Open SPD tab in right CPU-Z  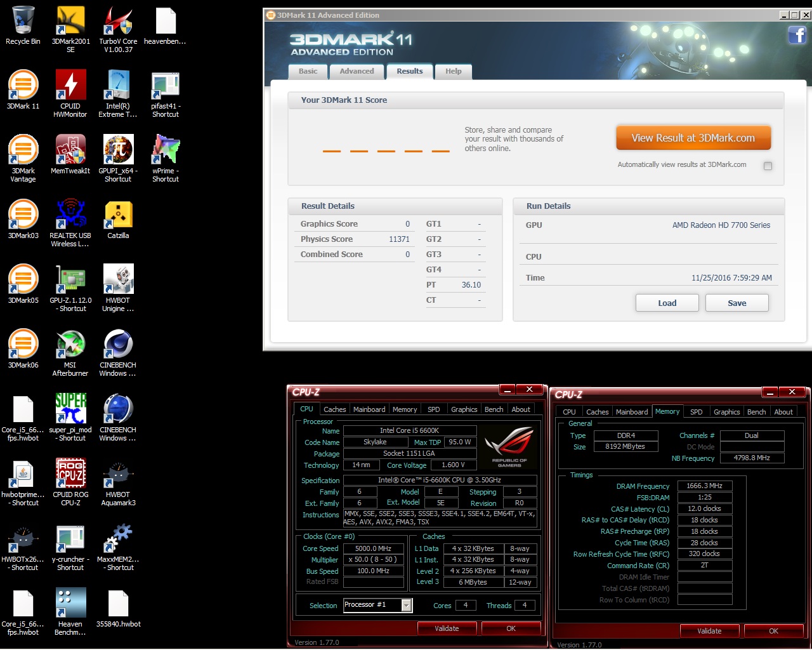[696, 412]
